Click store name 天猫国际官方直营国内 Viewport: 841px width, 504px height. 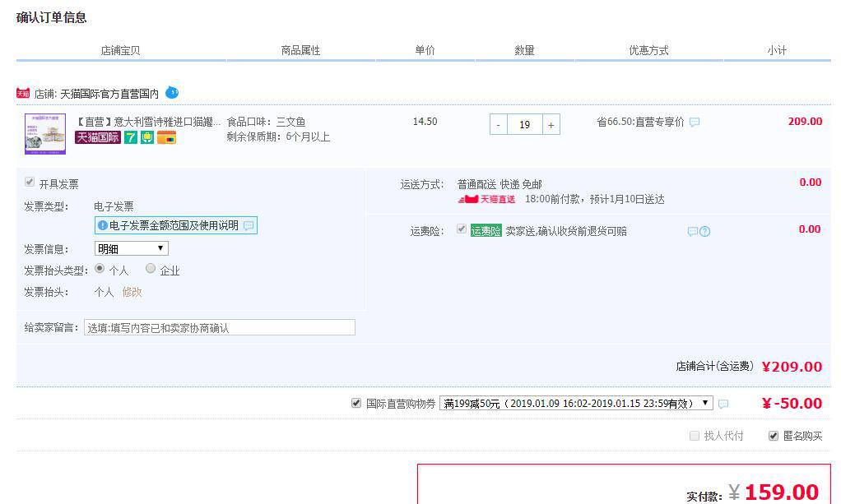pyautogui.click(x=109, y=94)
